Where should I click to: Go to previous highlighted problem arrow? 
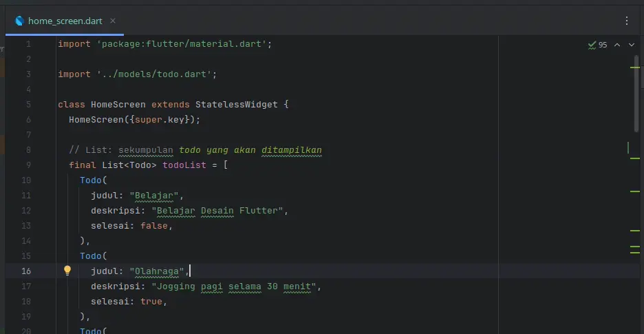pos(617,45)
